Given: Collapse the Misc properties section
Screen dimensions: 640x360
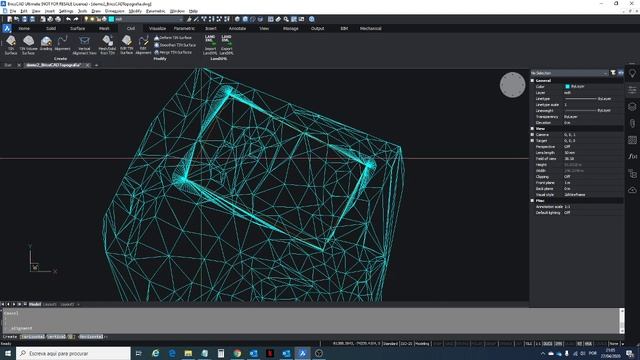Looking at the screenshot, I should [533, 200].
